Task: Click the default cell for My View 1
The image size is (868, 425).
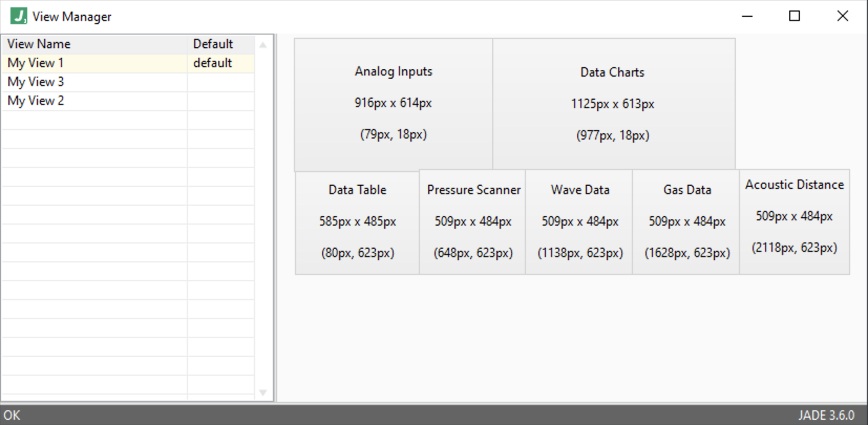Action: [x=221, y=63]
